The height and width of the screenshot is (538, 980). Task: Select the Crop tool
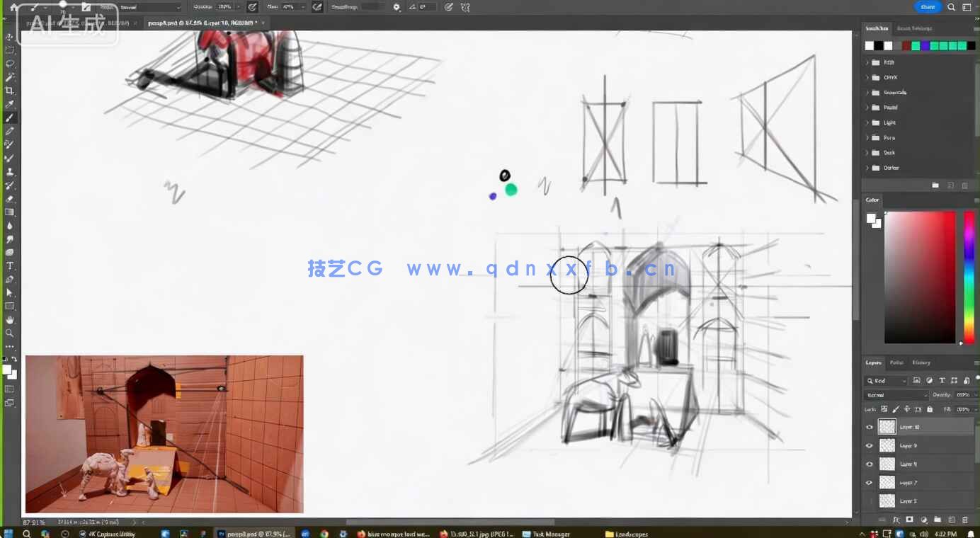click(9, 91)
